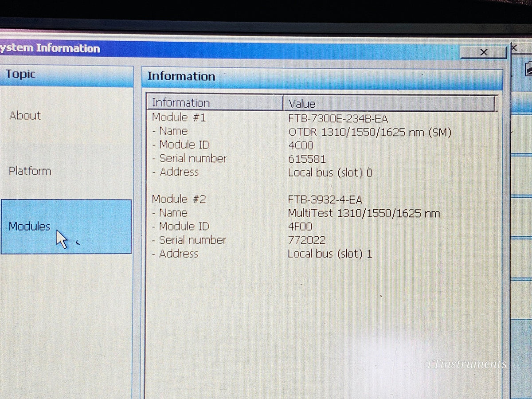
Task: Click serial number value 615581
Action: [x=307, y=159]
